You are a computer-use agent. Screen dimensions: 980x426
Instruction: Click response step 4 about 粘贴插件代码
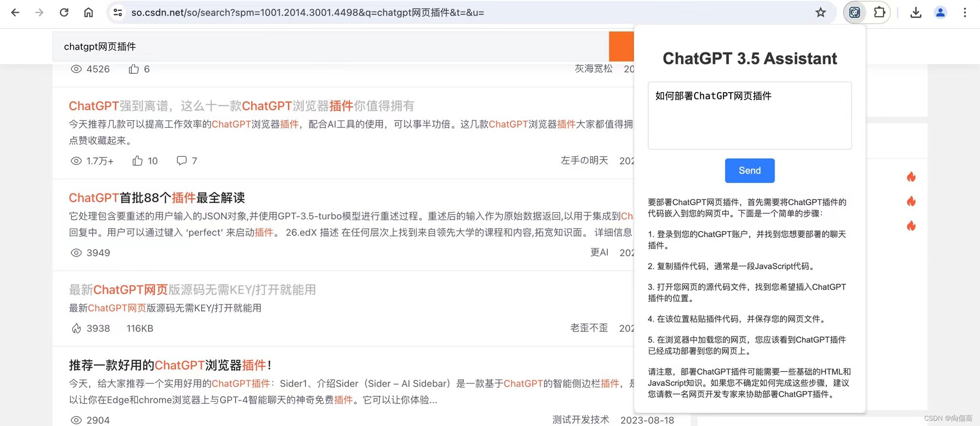[738, 319]
